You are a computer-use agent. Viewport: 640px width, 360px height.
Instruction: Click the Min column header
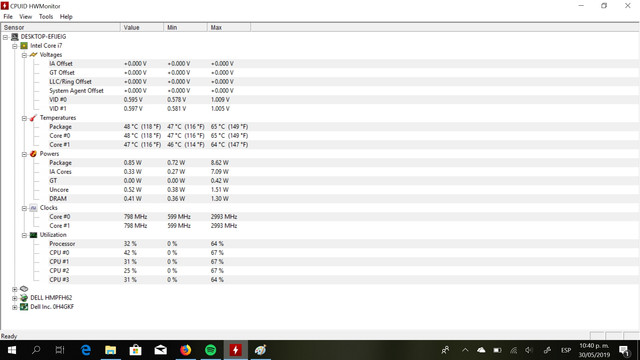coord(185,27)
